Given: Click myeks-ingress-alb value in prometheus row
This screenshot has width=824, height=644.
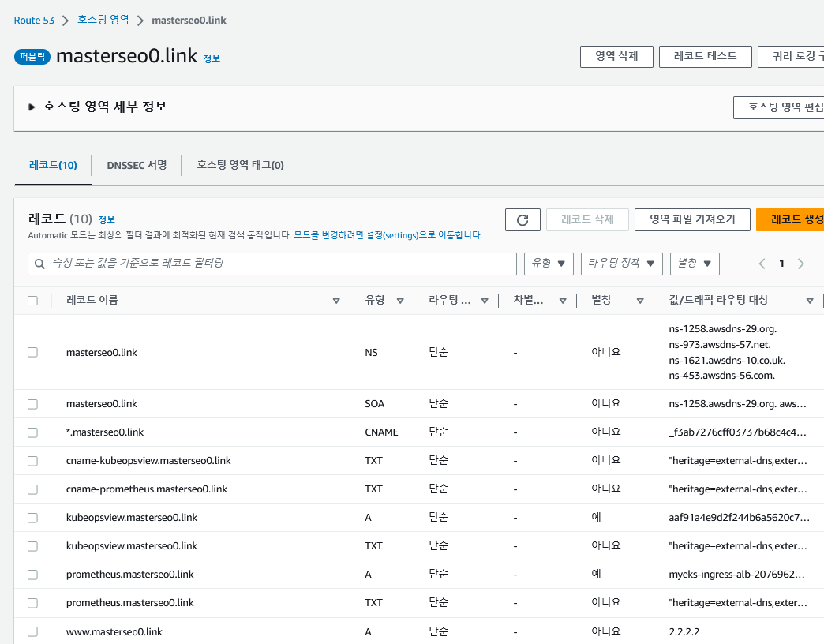Looking at the screenshot, I should tap(736, 575).
